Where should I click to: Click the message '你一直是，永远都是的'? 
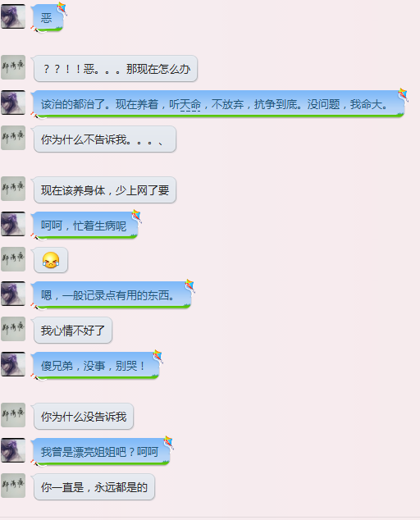point(94,487)
